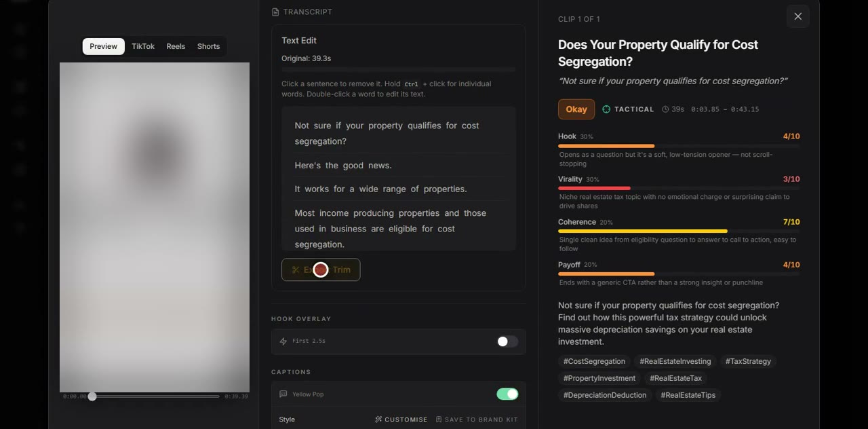Click the #DepreciationDeduction hashtag
This screenshot has height=429, width=868.
[x=605, y=395]
